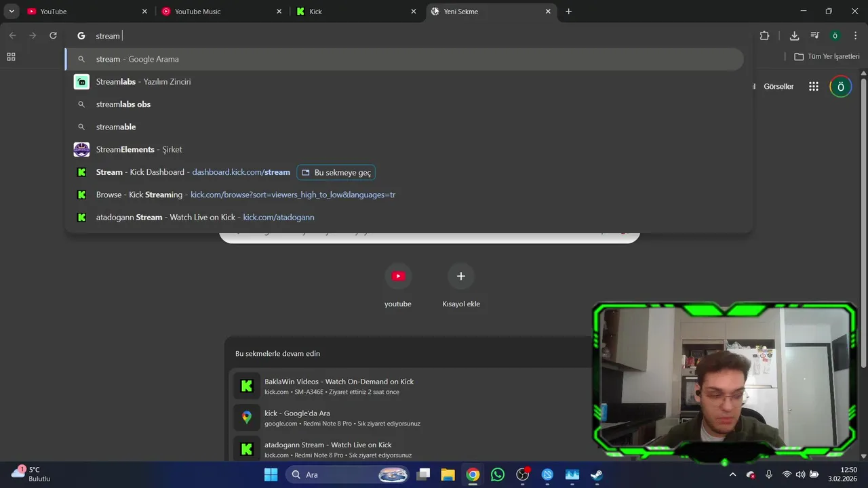
Task: Open the Wi-Fi network tray icon
Action: [787, 474]
